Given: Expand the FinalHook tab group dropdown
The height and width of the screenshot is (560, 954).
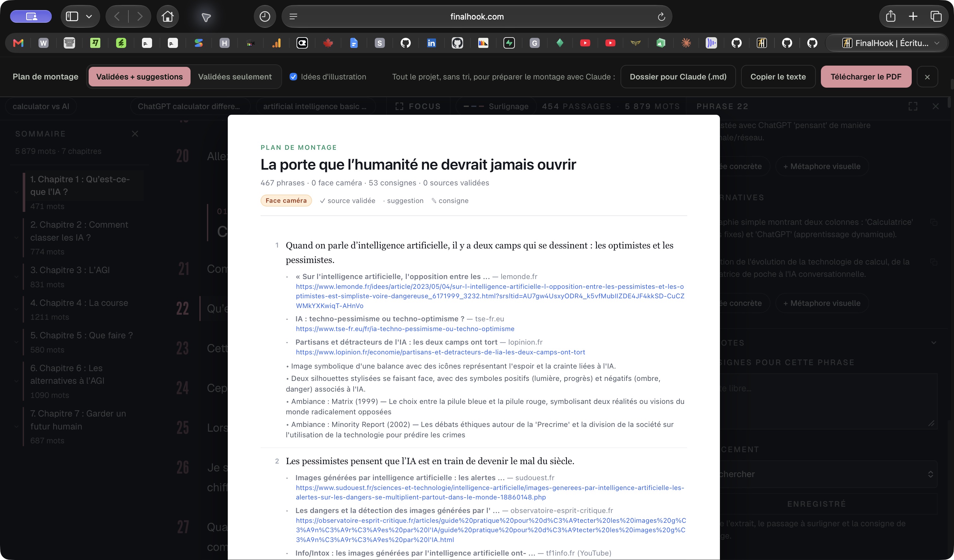Looking at the screenshot, I should (x=937, y=43).
